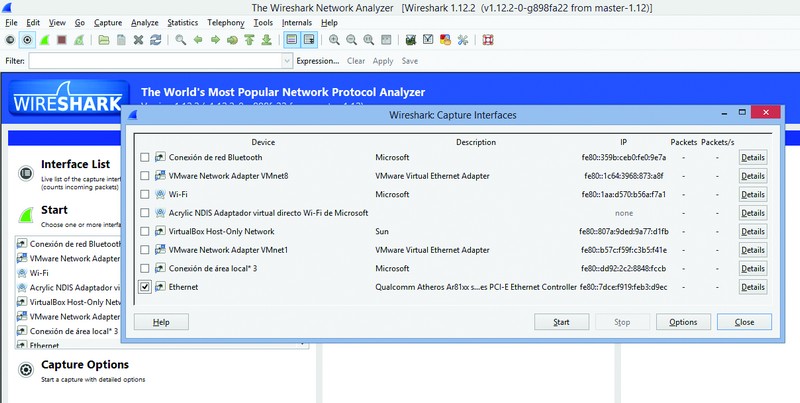Open Details for Conexión de red Bluetooth

753,157
